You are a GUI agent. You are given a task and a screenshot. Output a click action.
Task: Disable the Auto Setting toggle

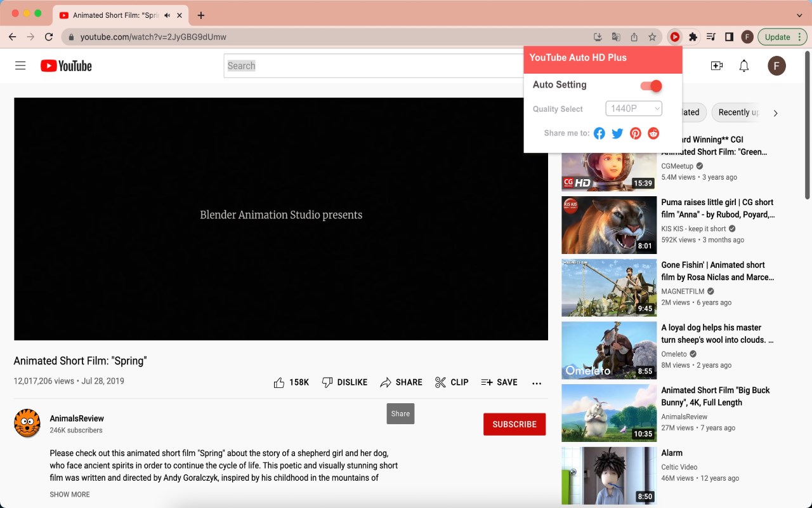pos(651,86)
